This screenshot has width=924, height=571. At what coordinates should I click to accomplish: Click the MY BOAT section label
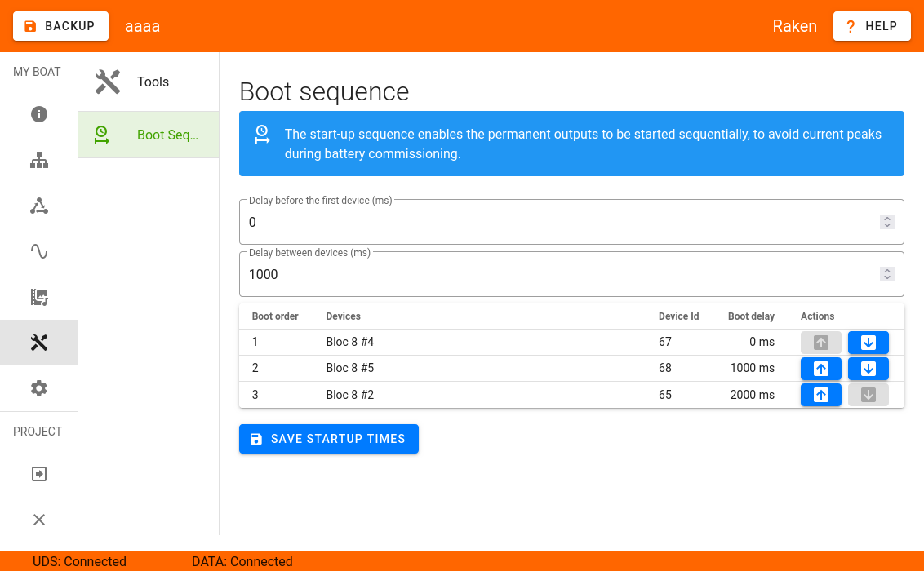tap(37, 72)
